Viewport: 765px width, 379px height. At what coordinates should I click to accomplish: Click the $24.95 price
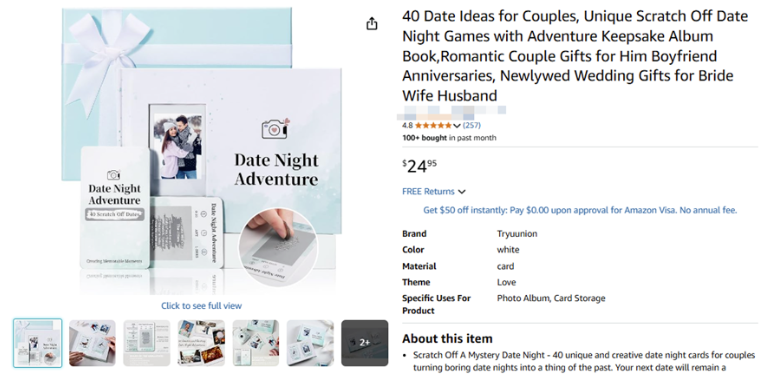(420, 166)
